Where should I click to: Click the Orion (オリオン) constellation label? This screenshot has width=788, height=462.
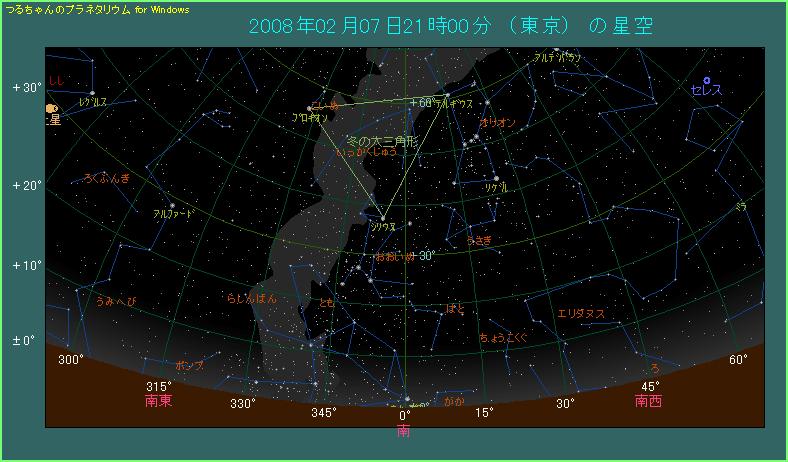[498, 122]
